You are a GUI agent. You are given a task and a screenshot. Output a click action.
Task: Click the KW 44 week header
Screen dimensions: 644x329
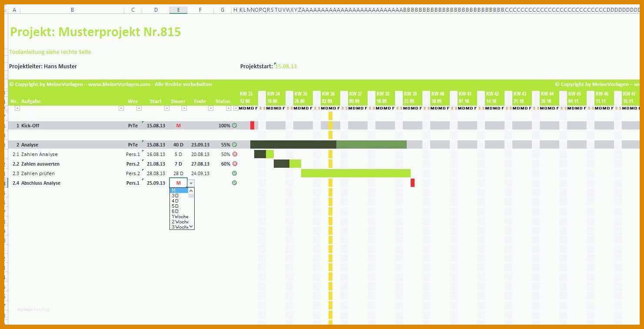pyautogui.click(x=547, y=94)
